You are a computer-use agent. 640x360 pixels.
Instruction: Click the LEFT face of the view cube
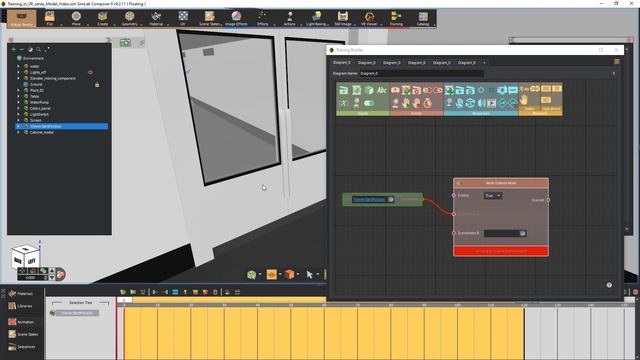31,260
